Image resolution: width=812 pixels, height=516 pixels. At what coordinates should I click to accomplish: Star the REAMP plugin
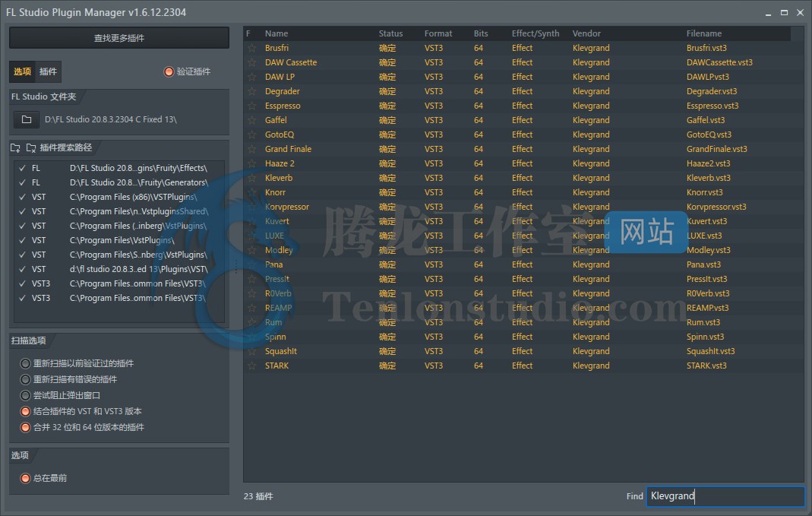(251, 309)
